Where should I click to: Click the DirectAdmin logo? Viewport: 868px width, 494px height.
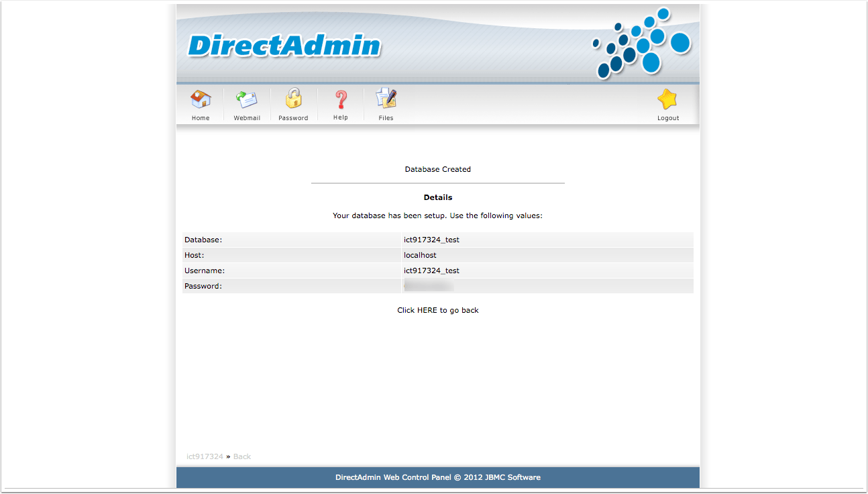click(x=284, y=46)
